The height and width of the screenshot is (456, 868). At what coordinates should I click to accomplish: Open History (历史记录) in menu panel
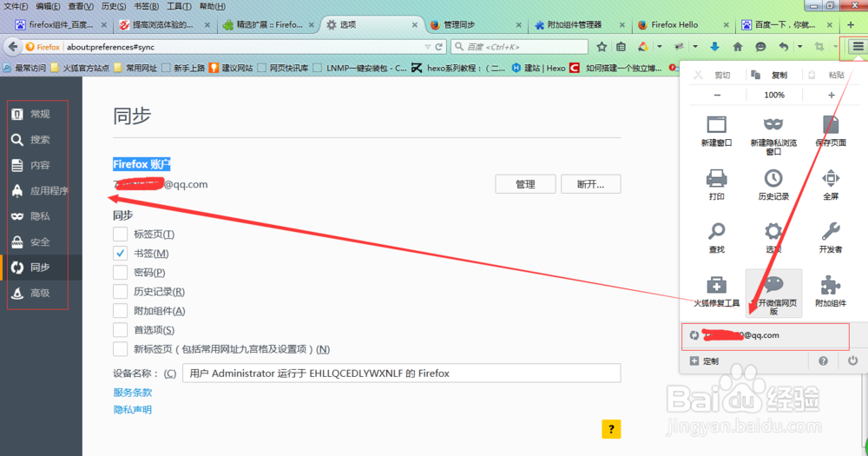(x=773, y=184)
